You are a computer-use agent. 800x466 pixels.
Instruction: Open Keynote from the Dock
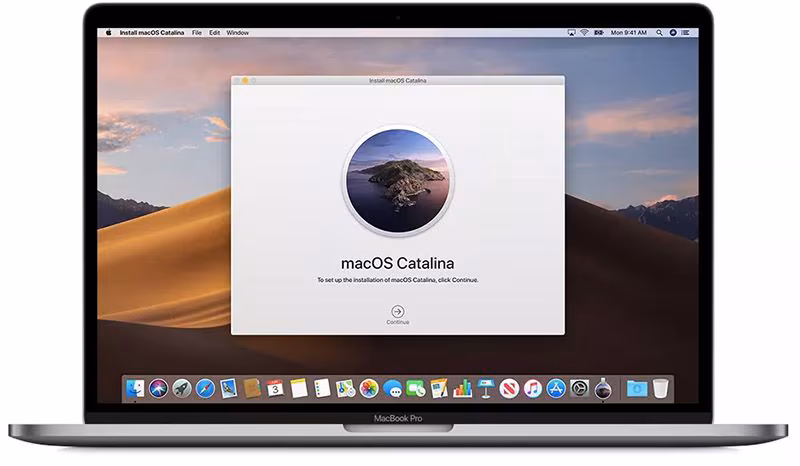486,389
